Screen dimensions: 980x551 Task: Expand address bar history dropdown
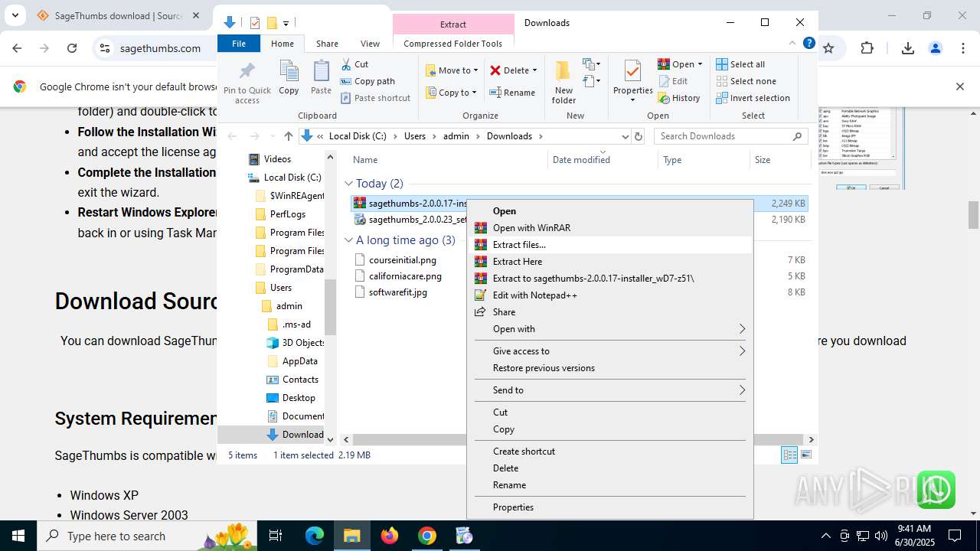625,136
